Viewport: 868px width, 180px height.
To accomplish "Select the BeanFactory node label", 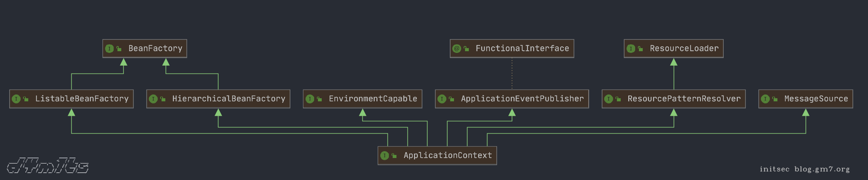I will tap(155, 49).
